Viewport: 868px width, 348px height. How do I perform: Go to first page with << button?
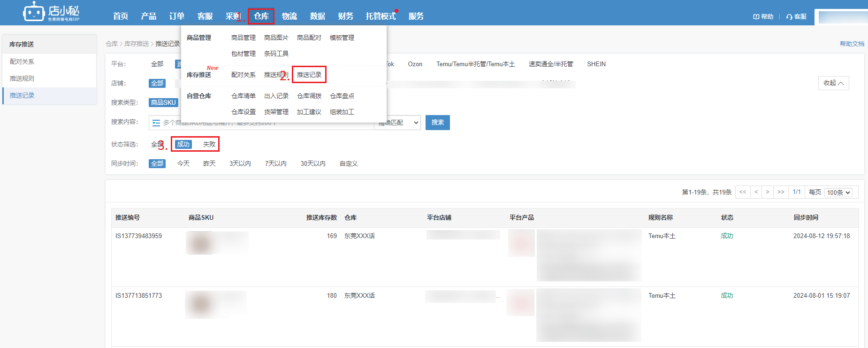[x=743, y=192]
